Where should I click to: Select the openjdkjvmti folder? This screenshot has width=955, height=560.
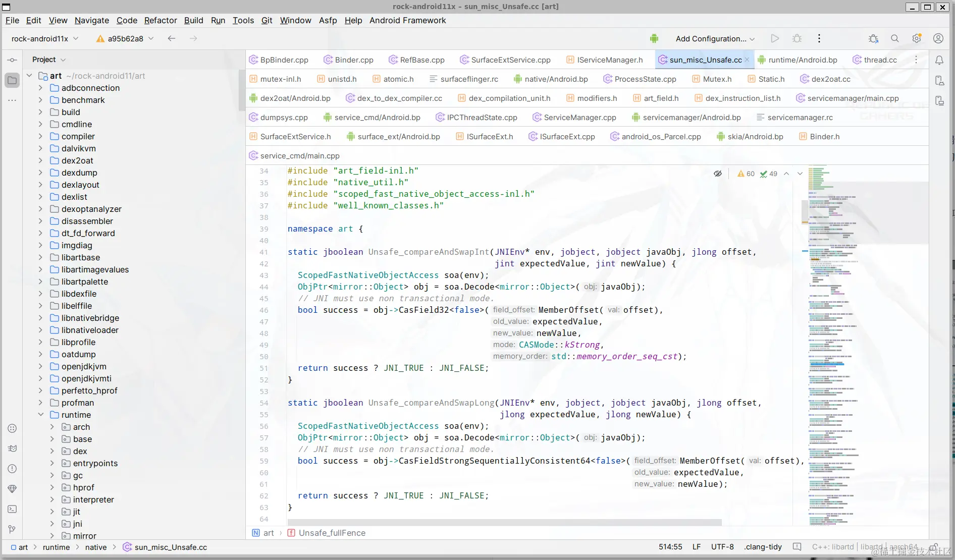tap(86, 378)
